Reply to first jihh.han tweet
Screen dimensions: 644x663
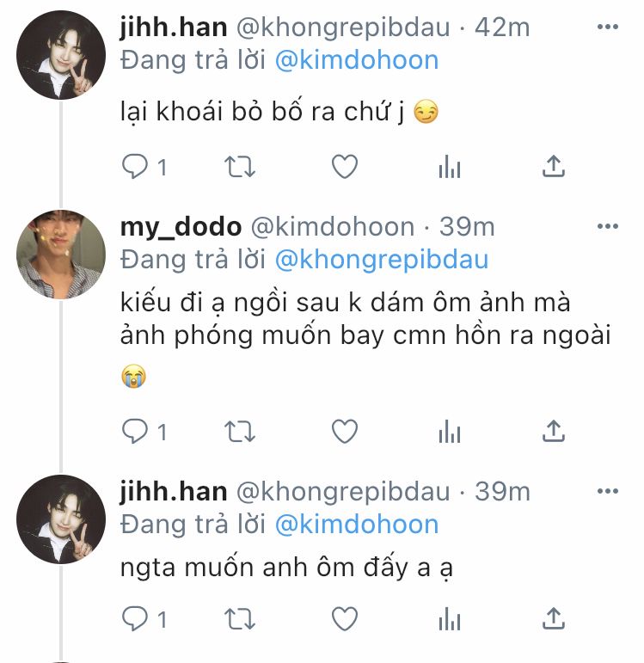coord(134,167)
